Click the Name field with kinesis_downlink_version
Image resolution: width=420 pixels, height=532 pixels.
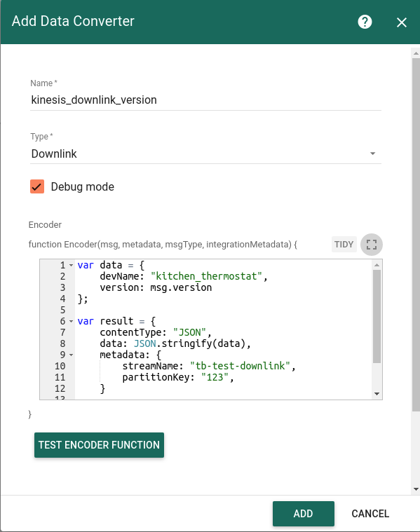pyautogui.click(x=205, y=100)
